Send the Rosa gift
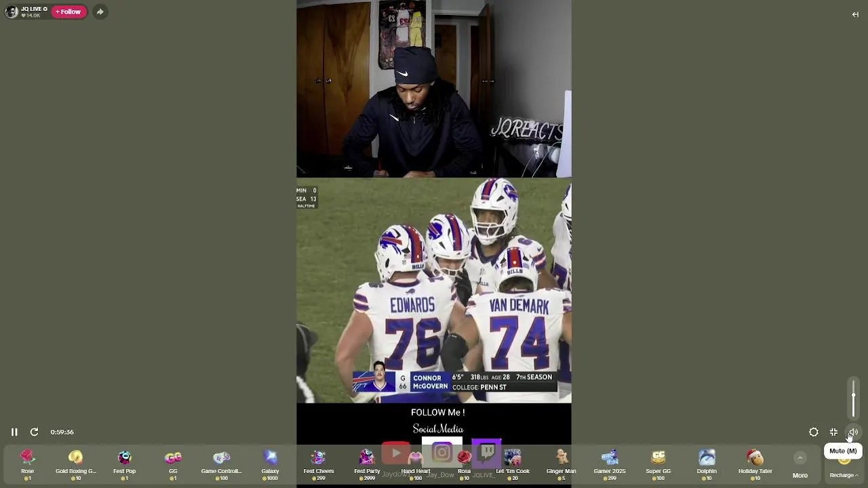Image resolution: width=868 pixels, height=488 pixels. 464,465
